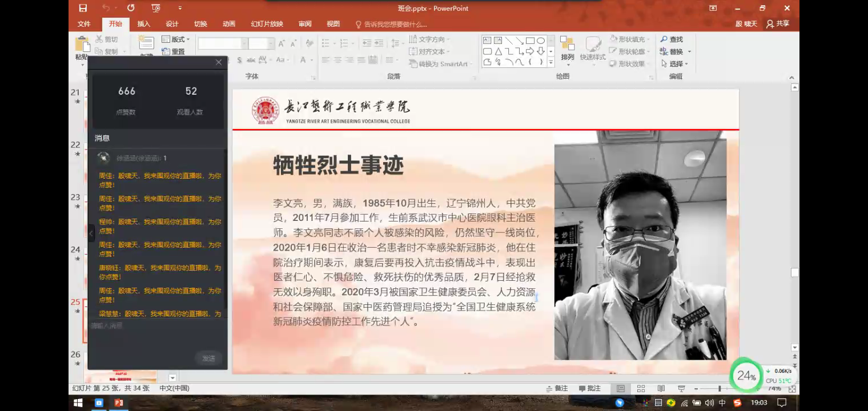868x411 pixels.
Task: Open the 文字方向 (Text Direction) dropdown
Action: [x=429, y=39]
